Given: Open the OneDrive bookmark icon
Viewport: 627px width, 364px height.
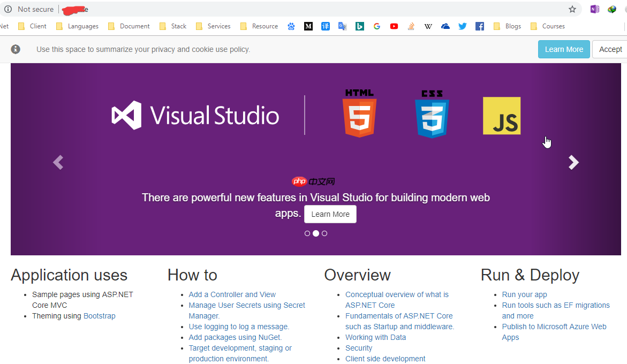Looking at the screenshot, I should pyautogui.click(x=445, y=26).
